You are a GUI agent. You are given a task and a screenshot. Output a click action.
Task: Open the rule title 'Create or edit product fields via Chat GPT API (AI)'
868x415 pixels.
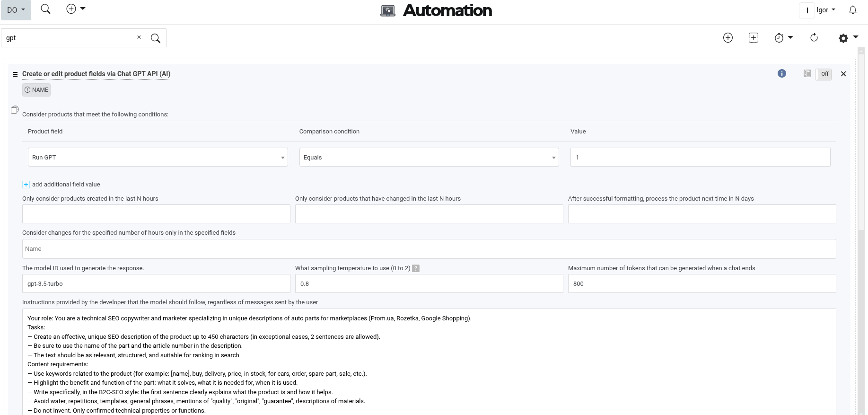click(96, 74)
